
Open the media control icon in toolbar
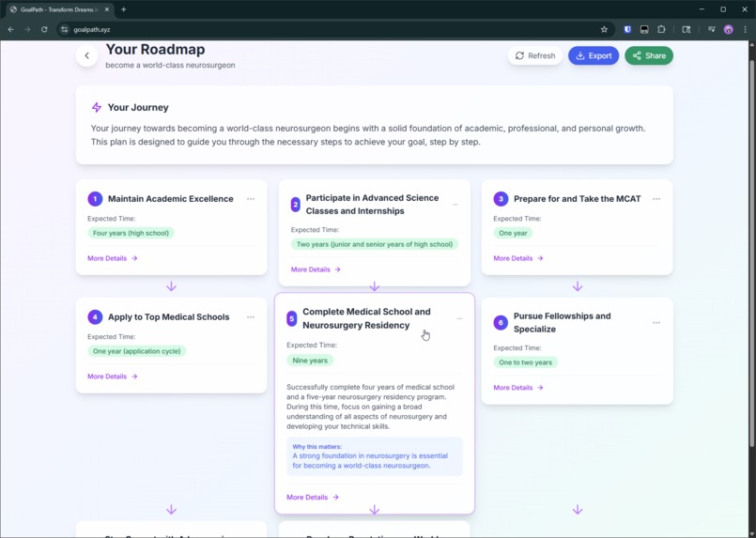pyautogui.click(x=711, y=29)
